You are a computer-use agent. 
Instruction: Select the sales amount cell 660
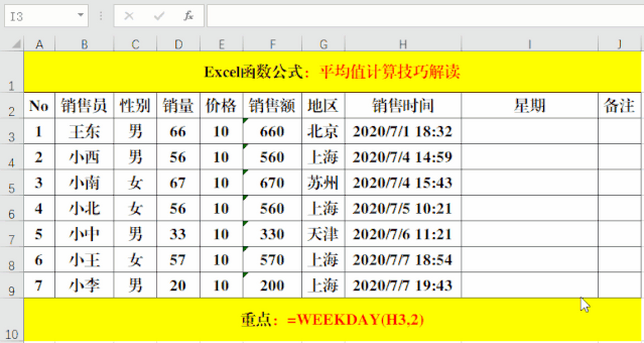pyautogui.click(x=272, y=131)
